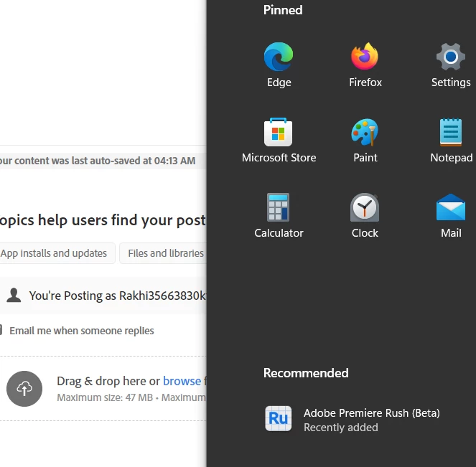Click the user avatar icon beside Posting as
Image resolution: width=476 pixels, height=467 pixels.
pos(14,296)
